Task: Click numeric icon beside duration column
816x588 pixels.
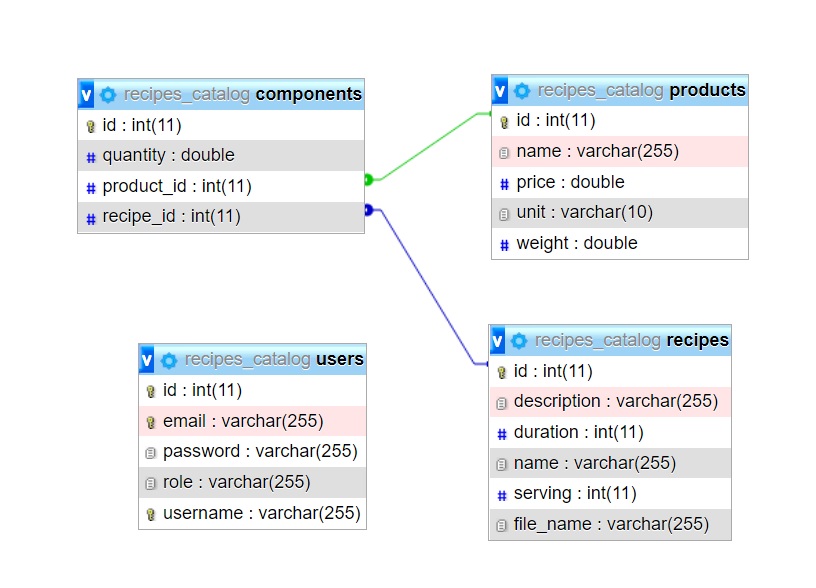Action: [501, 434]
